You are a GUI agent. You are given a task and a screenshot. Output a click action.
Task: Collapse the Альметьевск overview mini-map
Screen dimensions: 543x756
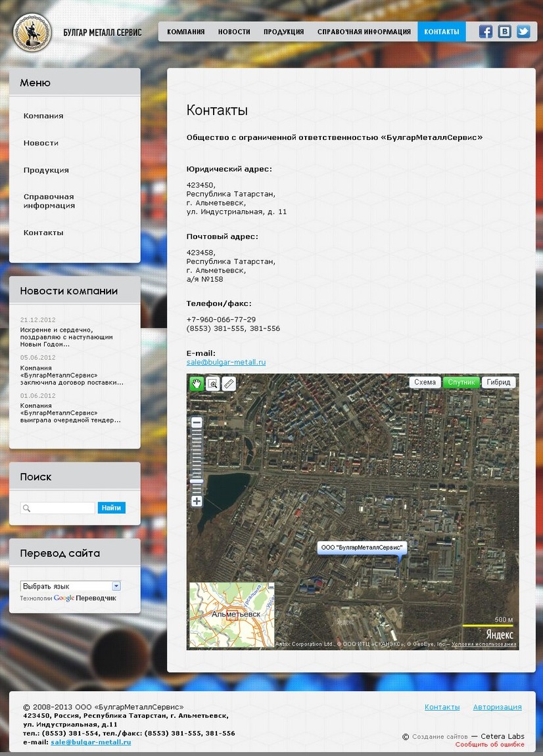tap(271, 586)
